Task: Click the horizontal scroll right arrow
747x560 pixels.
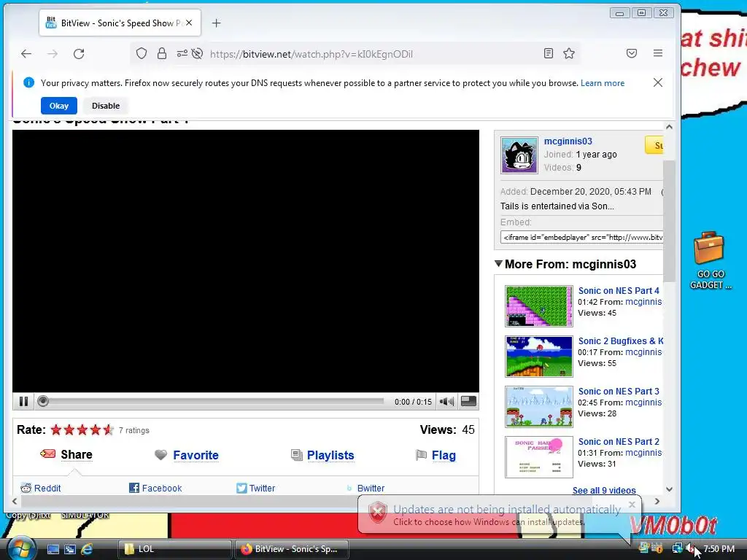Action: 657,501
